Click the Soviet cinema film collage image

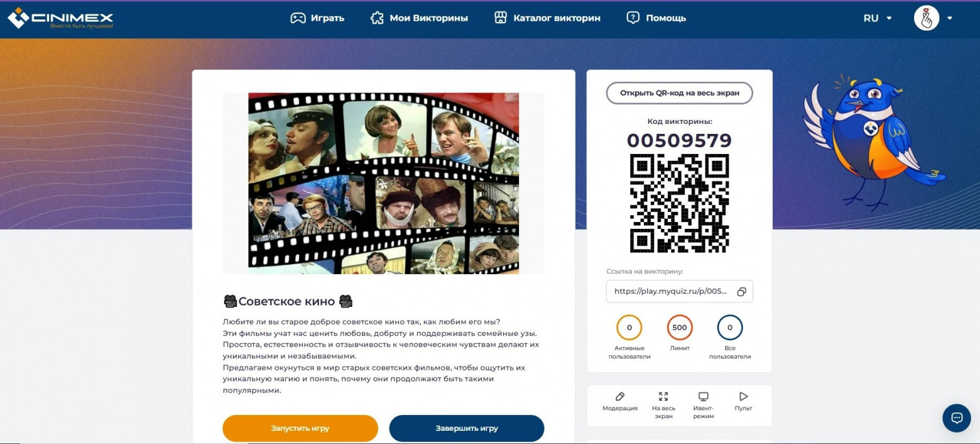point(384,184)
